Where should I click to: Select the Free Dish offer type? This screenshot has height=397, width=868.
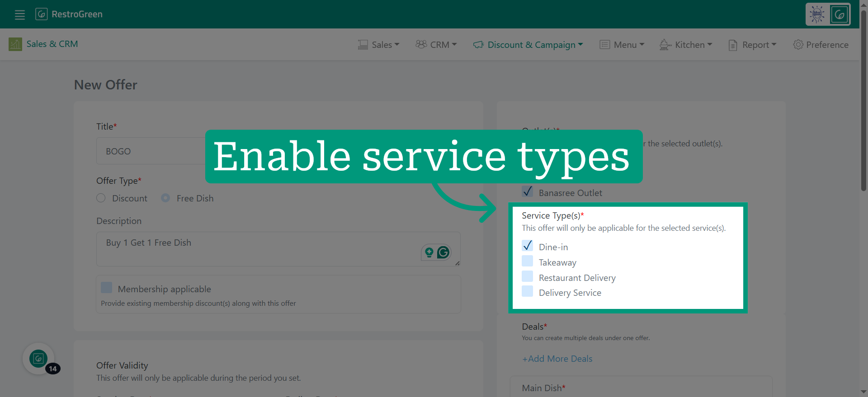(x=165, y=198)
